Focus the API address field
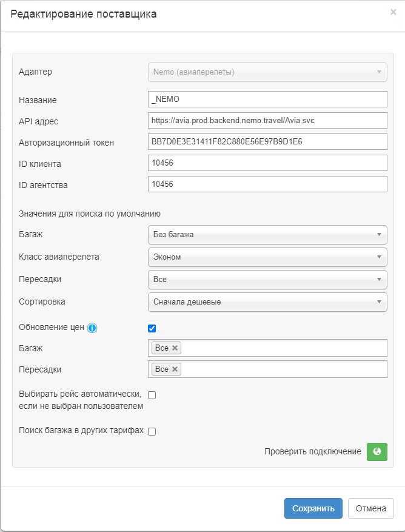405x532 pixels. [x=267, y=120]
